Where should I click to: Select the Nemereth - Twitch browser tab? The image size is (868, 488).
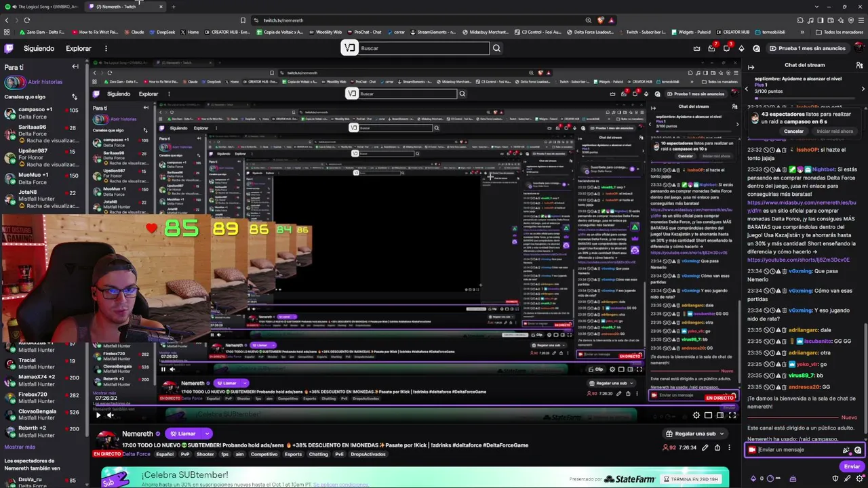click(x=125, y=7)
